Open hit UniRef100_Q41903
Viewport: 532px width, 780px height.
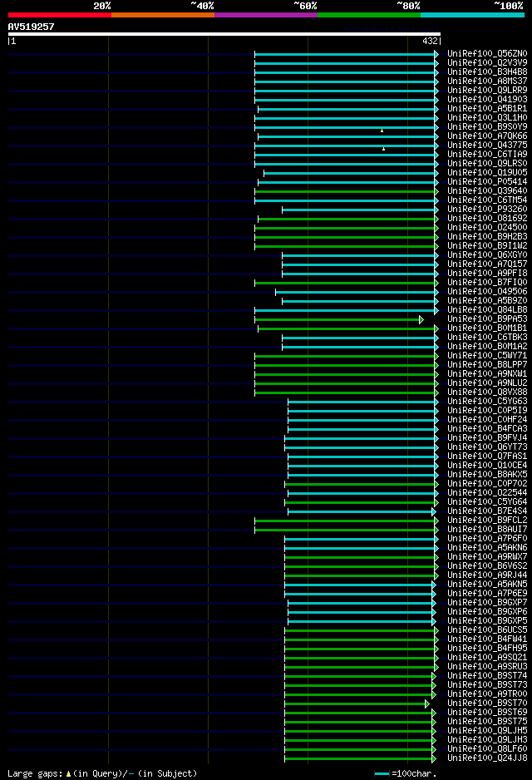pos(487,100)
